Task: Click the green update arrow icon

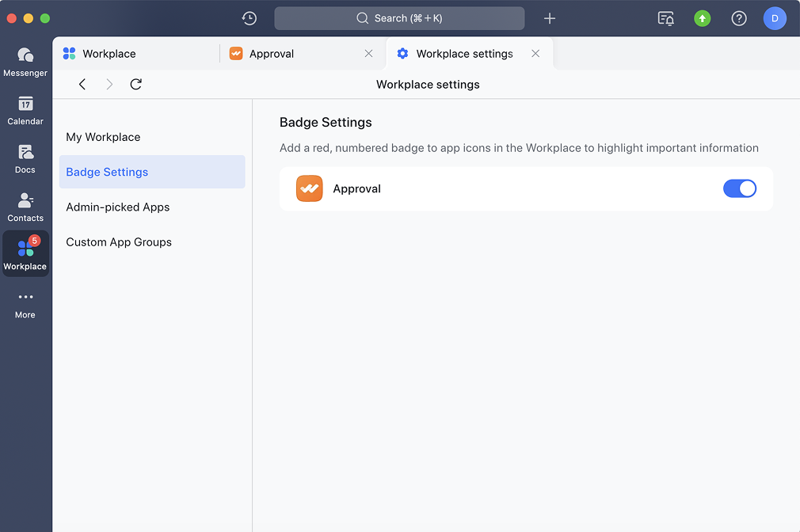Action: [x=703, y=18]
